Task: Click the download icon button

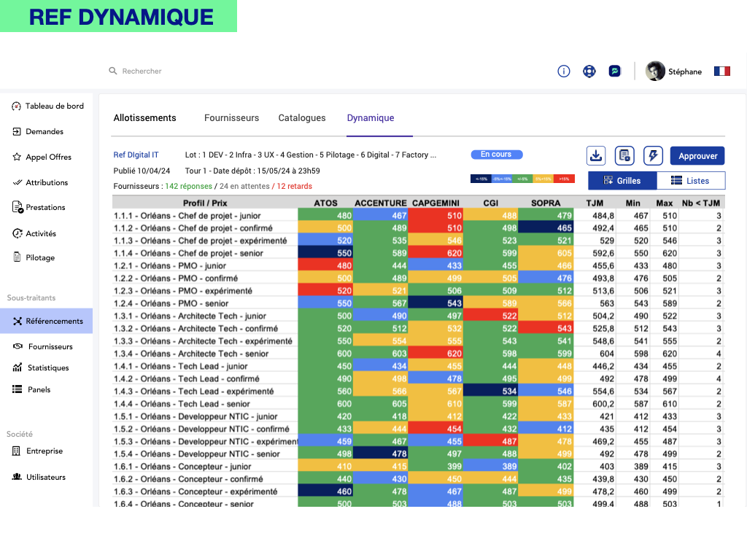Action: pos(596,156)
